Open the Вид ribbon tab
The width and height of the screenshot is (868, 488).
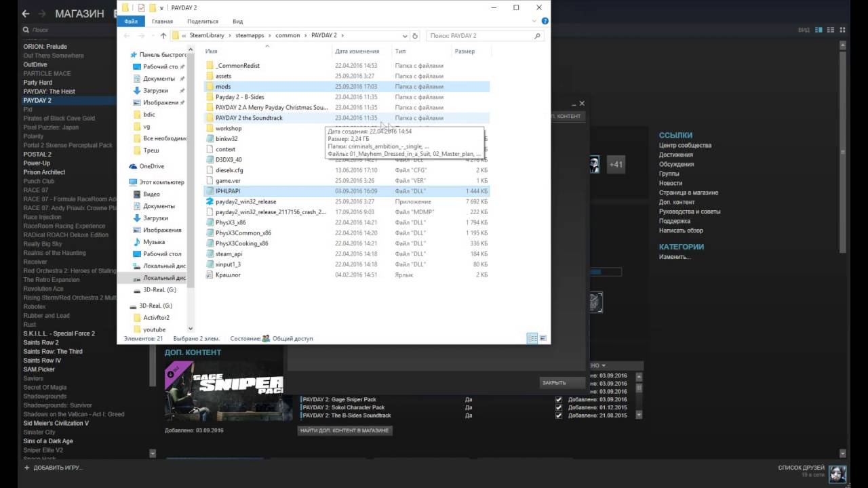point(238,21)
